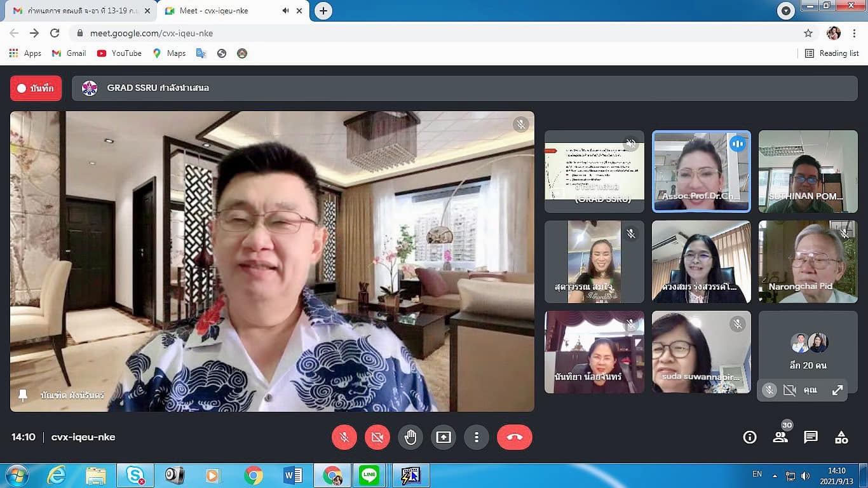The image size is (868, 488).
Task: Open a new browser tab
Action: tap(323, 11)
